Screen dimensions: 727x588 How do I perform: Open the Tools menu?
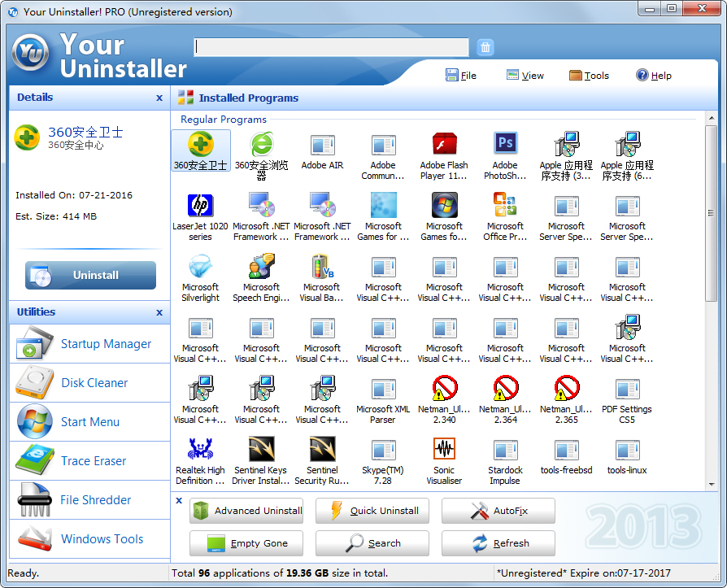589,75
